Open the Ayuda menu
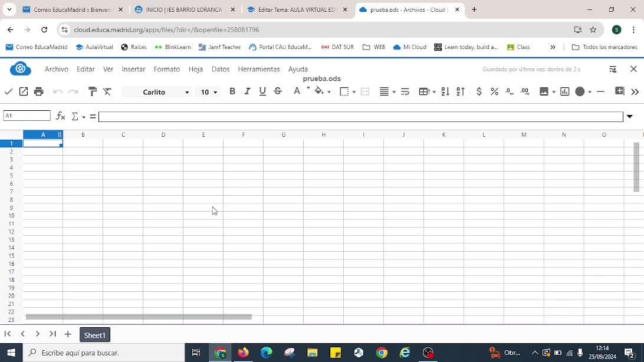Viewport: 644px width, 362px height. 298,69
